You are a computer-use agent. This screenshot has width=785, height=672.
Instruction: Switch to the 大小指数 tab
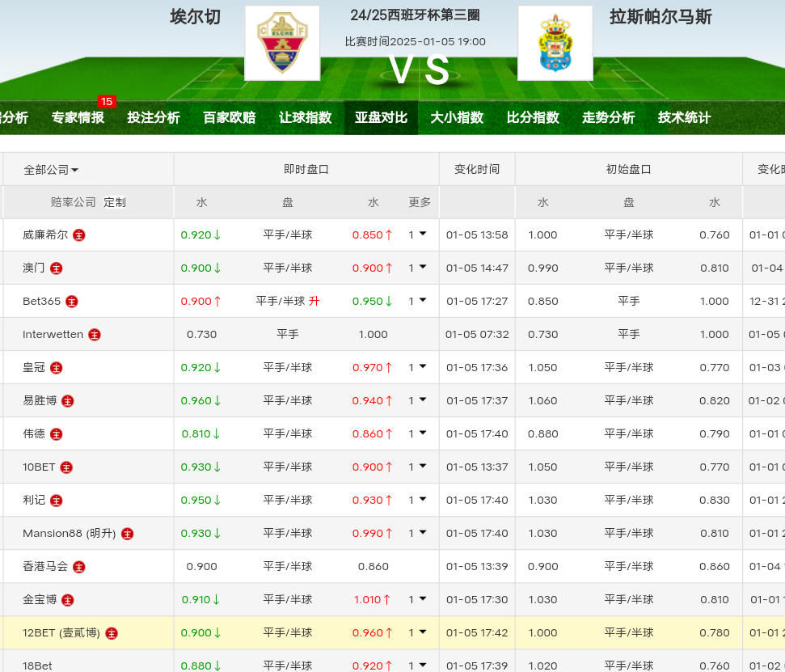(457, 118)
